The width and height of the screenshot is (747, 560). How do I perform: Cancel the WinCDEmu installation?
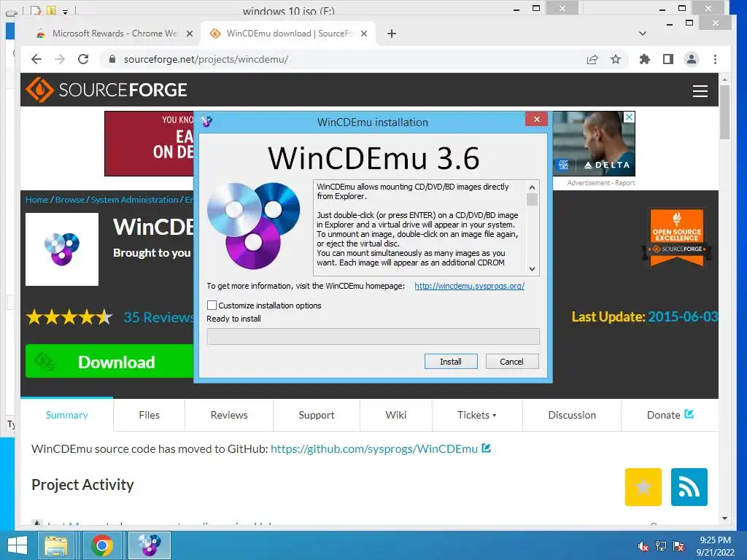coord(511,362)
